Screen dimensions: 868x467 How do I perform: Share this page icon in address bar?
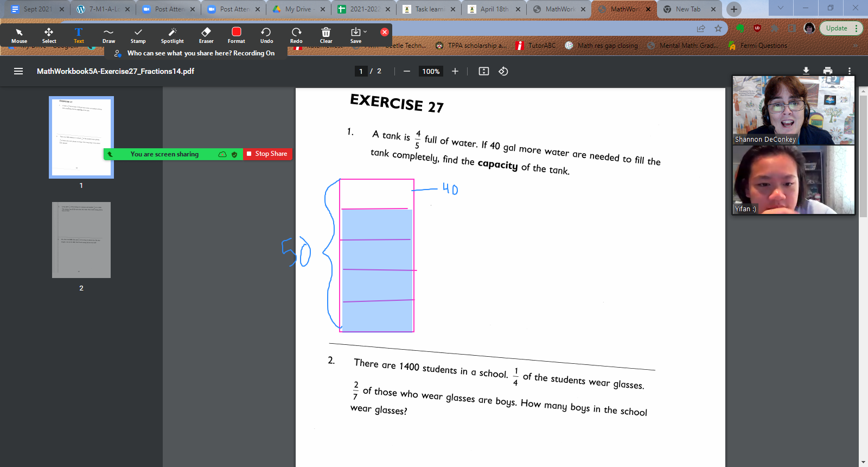point(701,28)
